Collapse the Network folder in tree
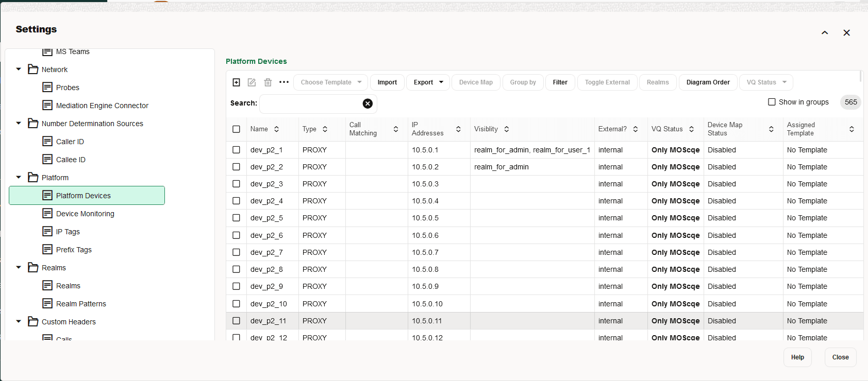 (19, 69)
